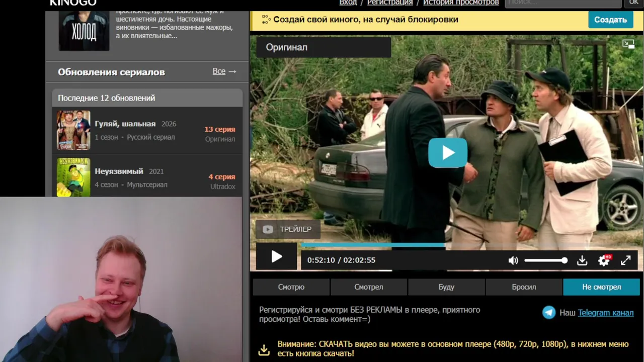Click the large play button over the video
The height and width of the screenshot is (362, 644).
pos(448,153)
